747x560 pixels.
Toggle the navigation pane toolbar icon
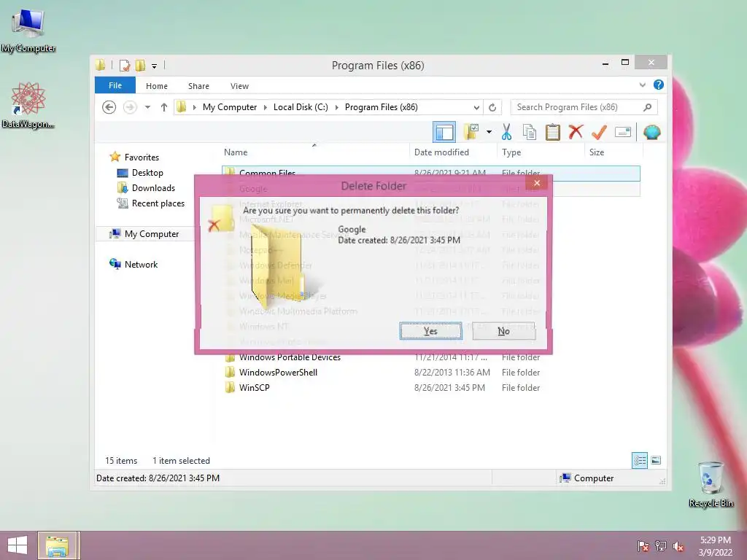click(444, 132)
